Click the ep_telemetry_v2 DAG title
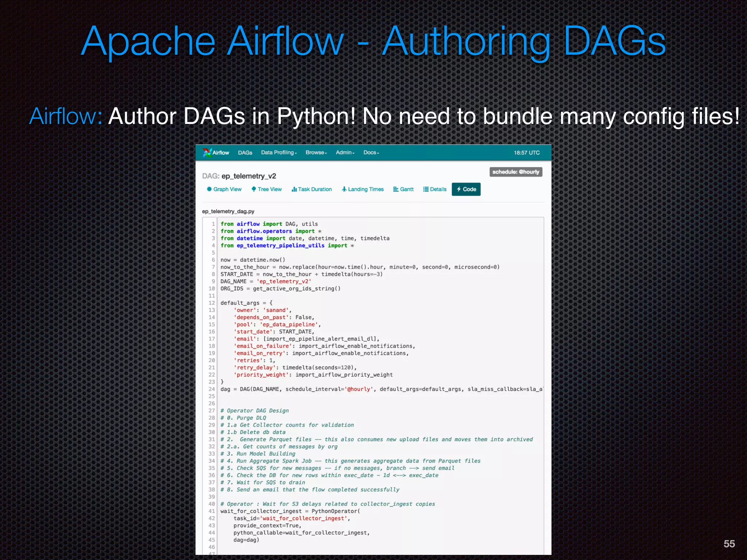Screen dimensions: 747x560 (249, 176)
